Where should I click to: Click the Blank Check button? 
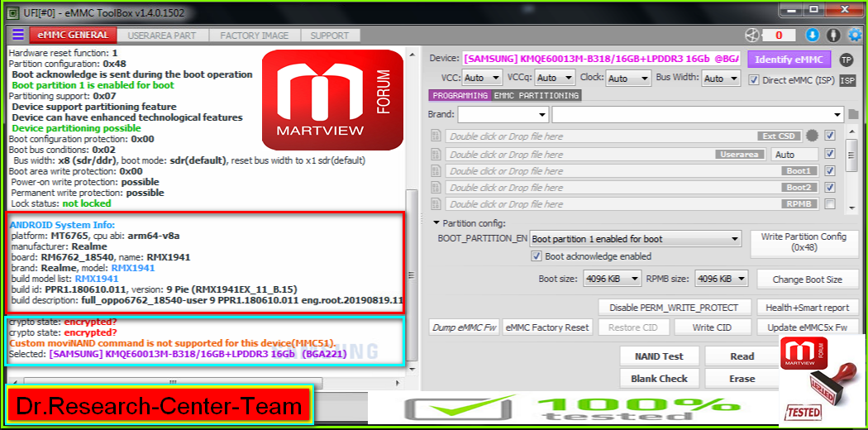coord(659,379)
